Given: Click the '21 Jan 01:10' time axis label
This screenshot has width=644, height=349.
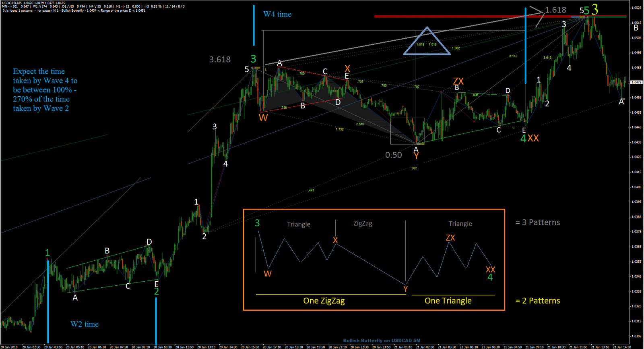Looking at the screenshot, I should 403,347.
